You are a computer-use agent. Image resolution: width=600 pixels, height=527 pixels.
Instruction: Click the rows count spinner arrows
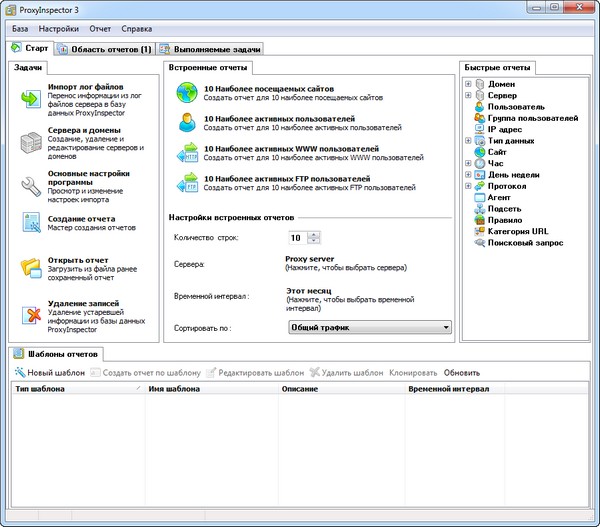(314, 238)
